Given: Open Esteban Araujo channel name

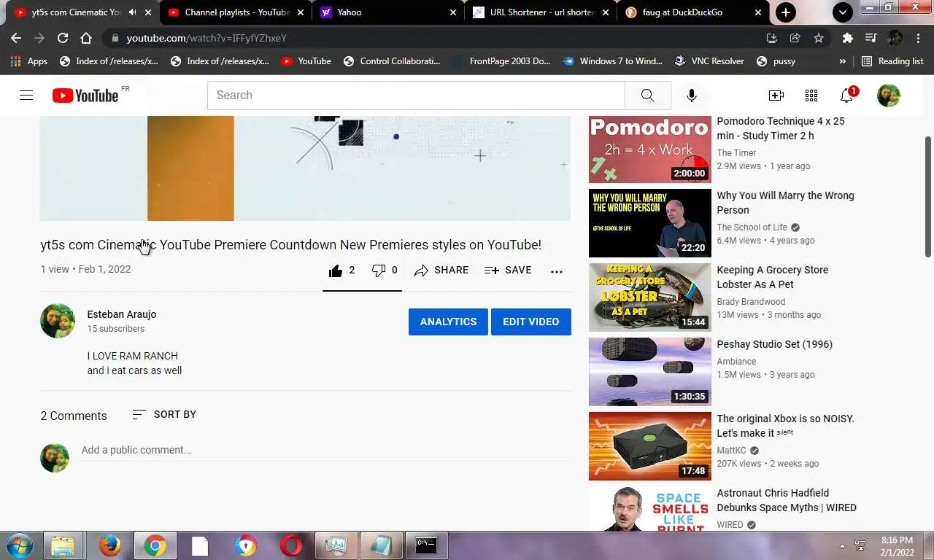Looking at the screenshot, I should pos(122,314).
